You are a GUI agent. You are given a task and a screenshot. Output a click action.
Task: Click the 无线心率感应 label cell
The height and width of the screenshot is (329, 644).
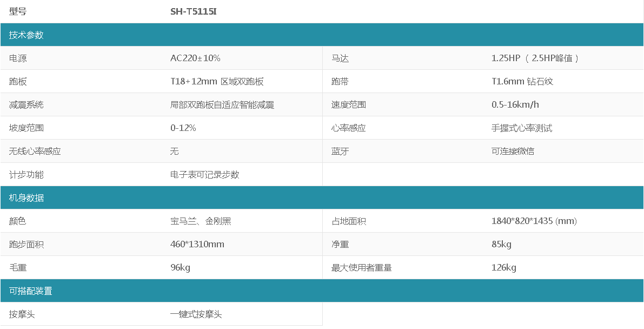tap(35, 152)
